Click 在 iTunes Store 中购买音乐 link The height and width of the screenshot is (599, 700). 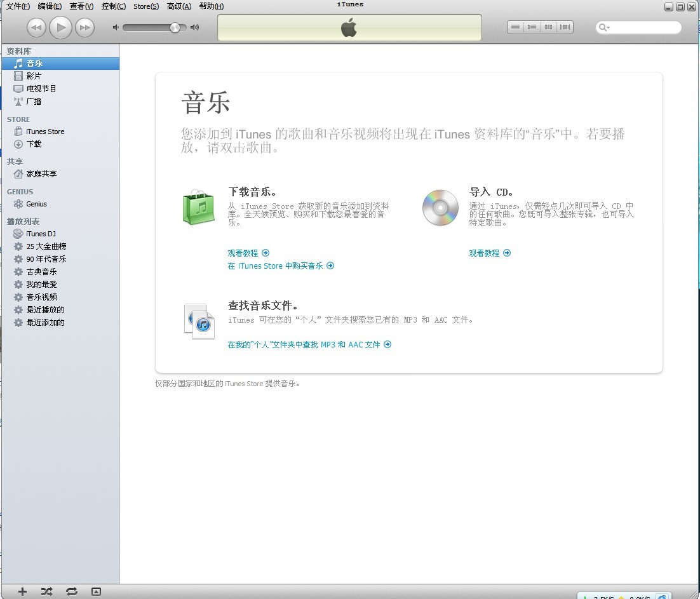tap(281, 266)
